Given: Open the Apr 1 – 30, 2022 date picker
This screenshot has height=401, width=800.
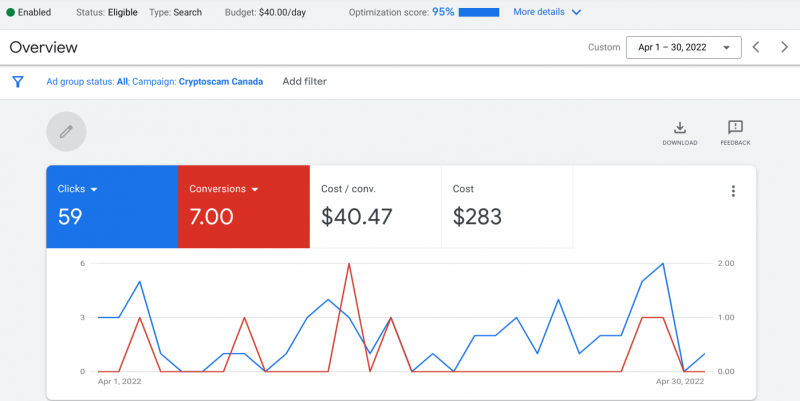Looking at the screenshot, I should click(x=684, y=47).
